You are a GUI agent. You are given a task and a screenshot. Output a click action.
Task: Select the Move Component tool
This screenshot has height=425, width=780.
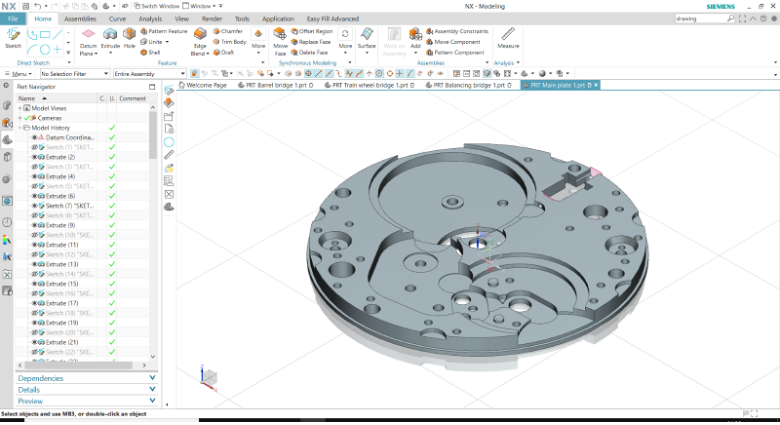453,42
